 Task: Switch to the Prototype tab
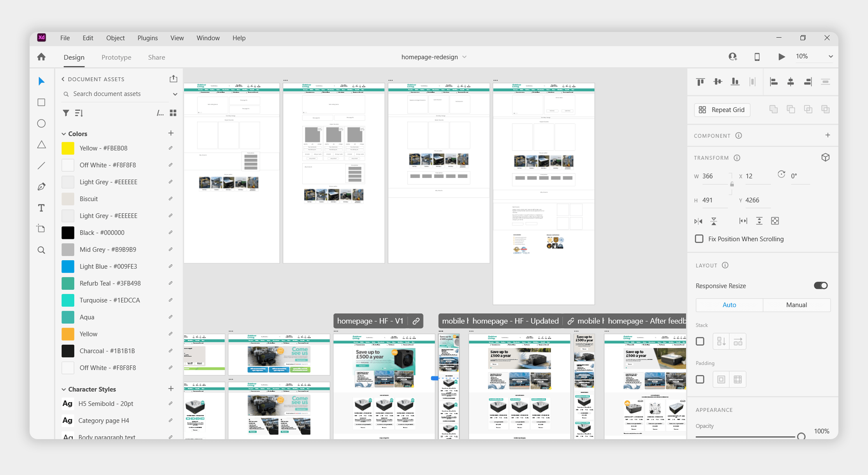pos(116,57)
